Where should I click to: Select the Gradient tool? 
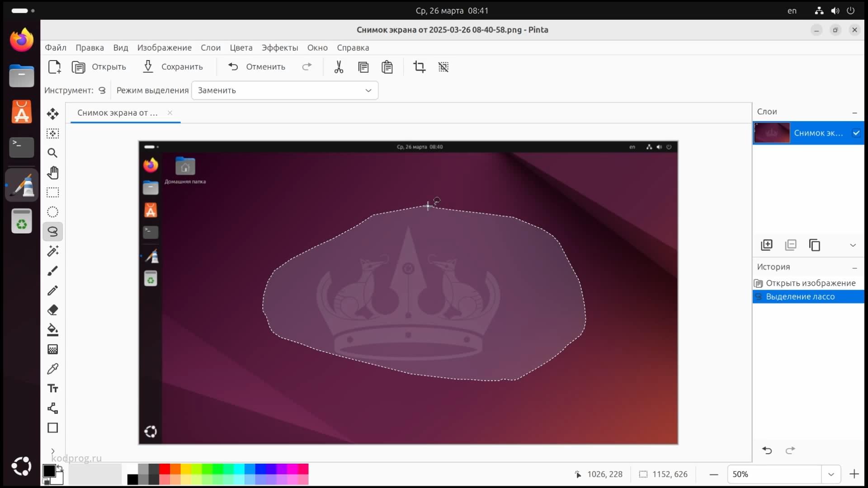pos(52,349)
